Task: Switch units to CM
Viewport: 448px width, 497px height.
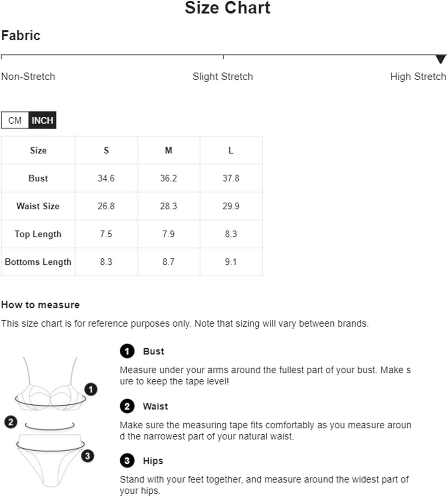Action: tap(15, 120)
